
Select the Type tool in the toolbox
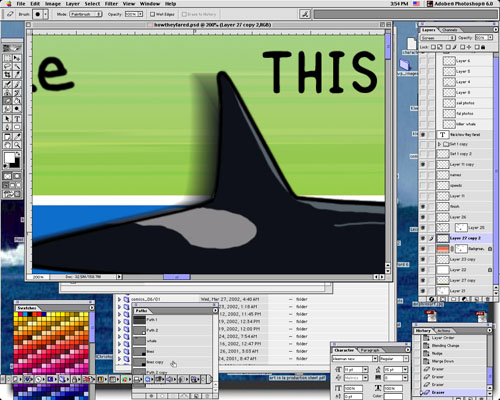(17, 119)
